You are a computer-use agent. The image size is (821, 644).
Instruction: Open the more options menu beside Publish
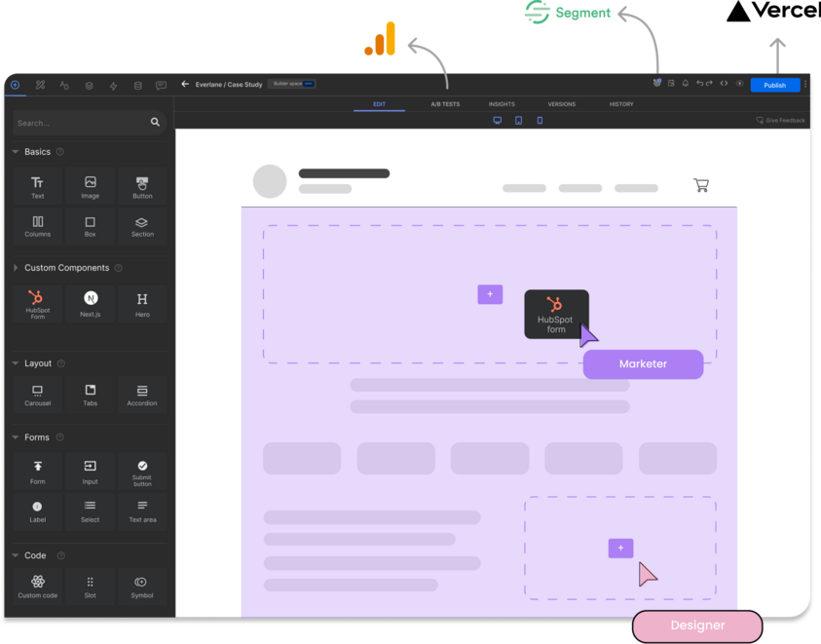point(805,85)
